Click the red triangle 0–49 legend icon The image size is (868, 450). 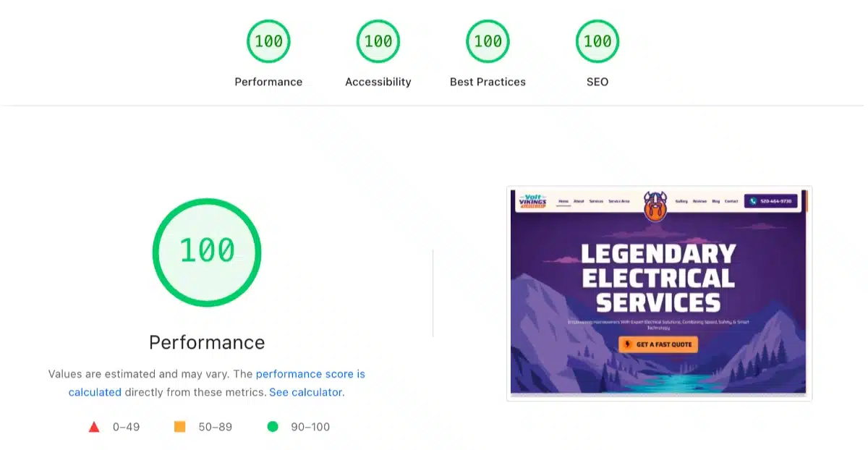click(94, 427)
